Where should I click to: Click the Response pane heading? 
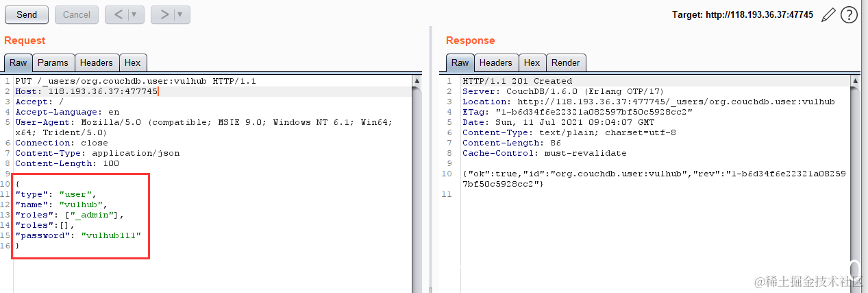pyautogui.click(x=470, y=40)
